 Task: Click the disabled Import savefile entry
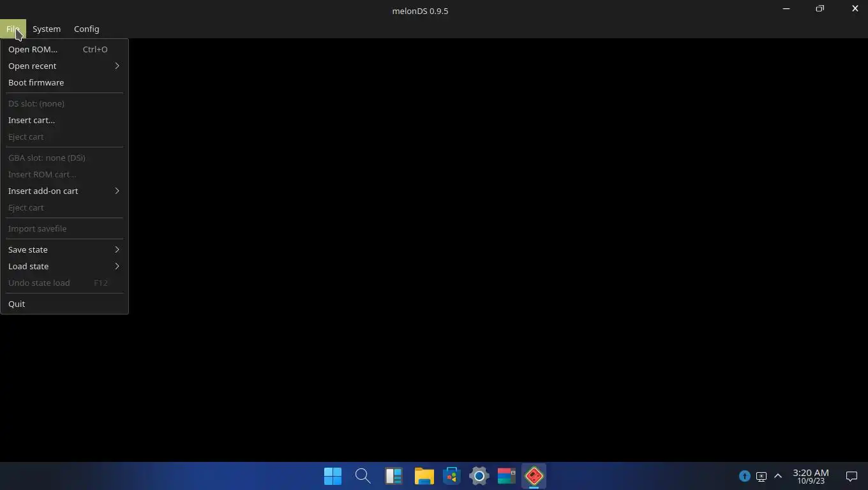coord(64,228)
